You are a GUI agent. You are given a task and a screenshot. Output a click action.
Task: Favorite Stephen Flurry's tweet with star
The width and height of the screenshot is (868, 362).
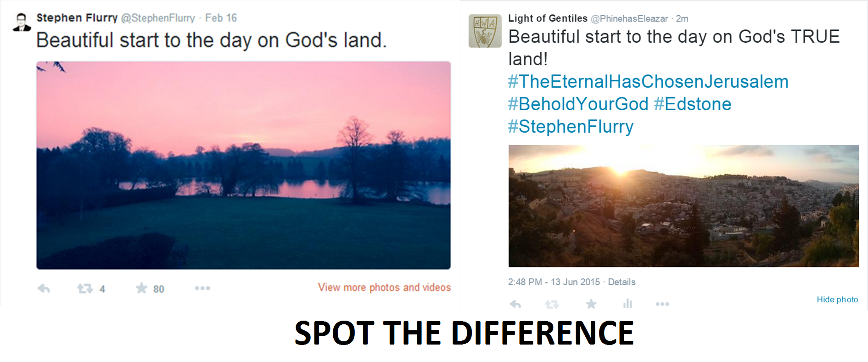click(x=141, y=288)
